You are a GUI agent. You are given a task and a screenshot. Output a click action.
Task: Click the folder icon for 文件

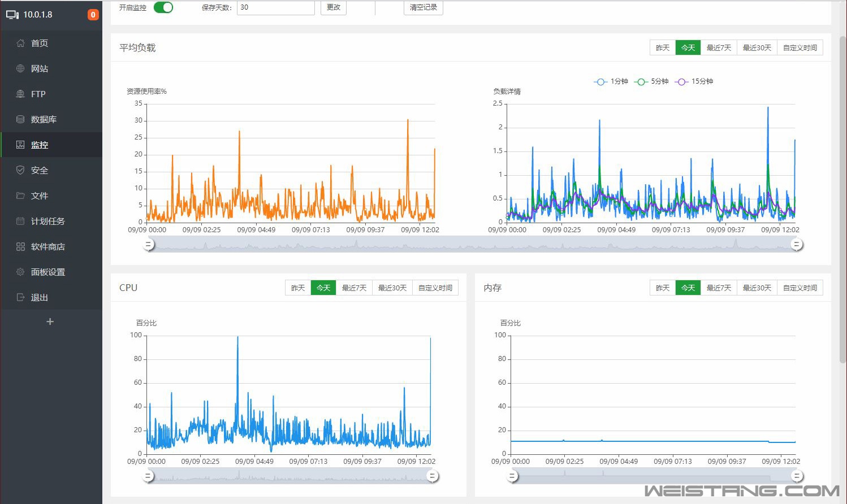point(20,195)
